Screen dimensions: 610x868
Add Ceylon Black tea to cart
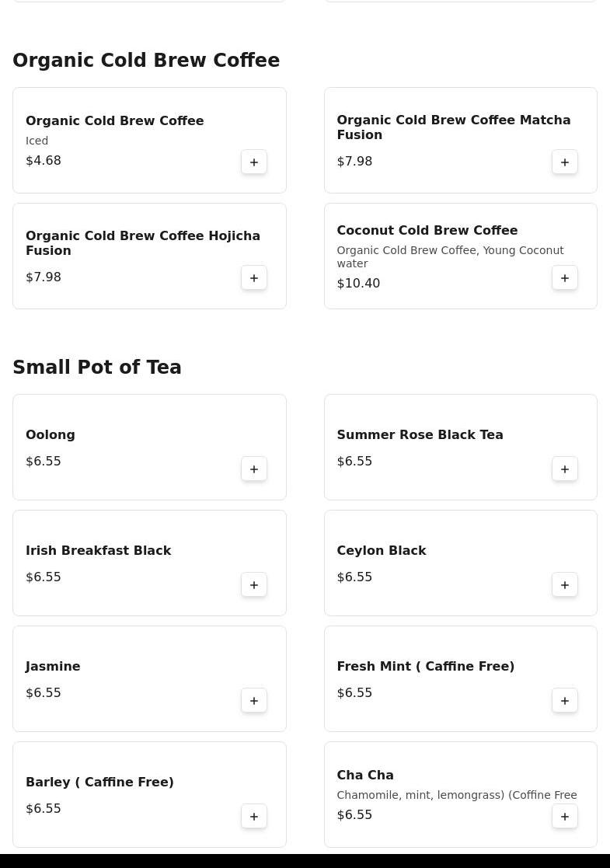[x=565, y=584]
